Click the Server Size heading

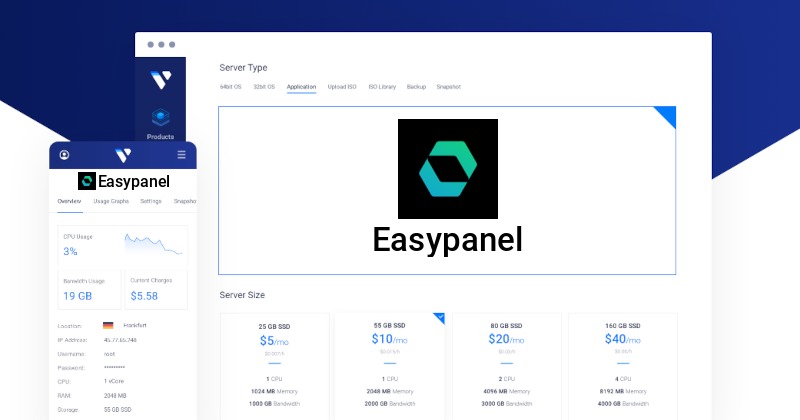[242, 295]
